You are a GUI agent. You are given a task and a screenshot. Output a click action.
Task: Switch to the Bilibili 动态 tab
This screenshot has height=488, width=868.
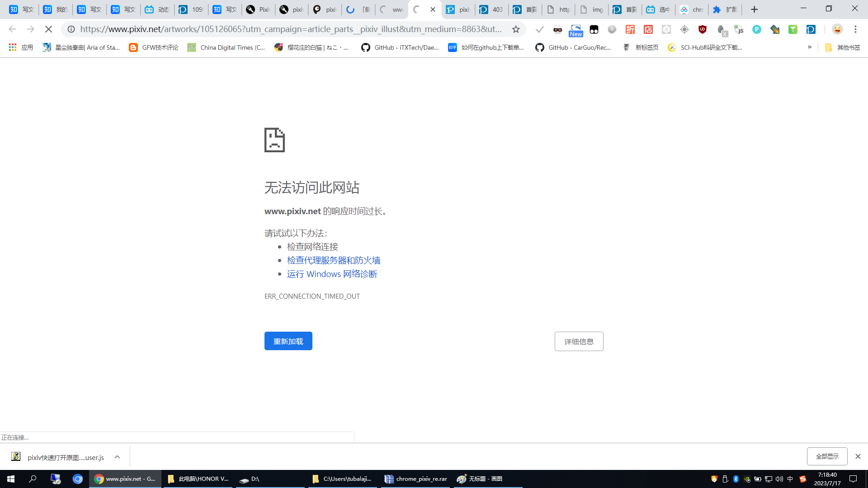(156, 9)
